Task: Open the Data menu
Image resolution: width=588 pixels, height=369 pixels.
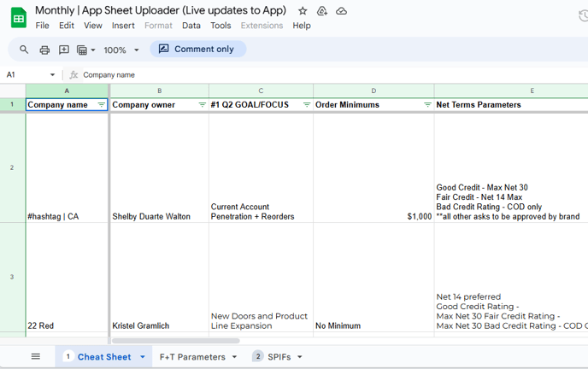Action: coord(191,26)
